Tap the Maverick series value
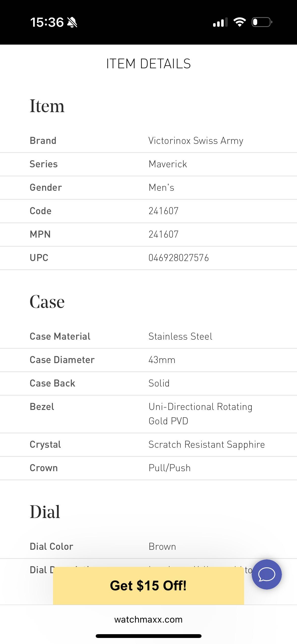 [168, 164]
